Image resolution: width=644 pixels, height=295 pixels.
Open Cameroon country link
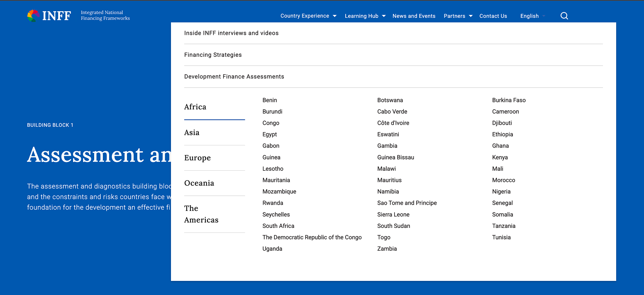coord(505,111)
